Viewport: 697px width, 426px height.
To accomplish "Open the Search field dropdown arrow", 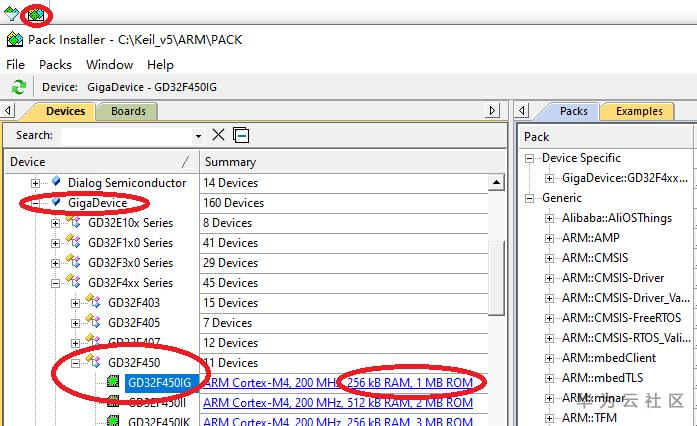I will pos(198,136).
